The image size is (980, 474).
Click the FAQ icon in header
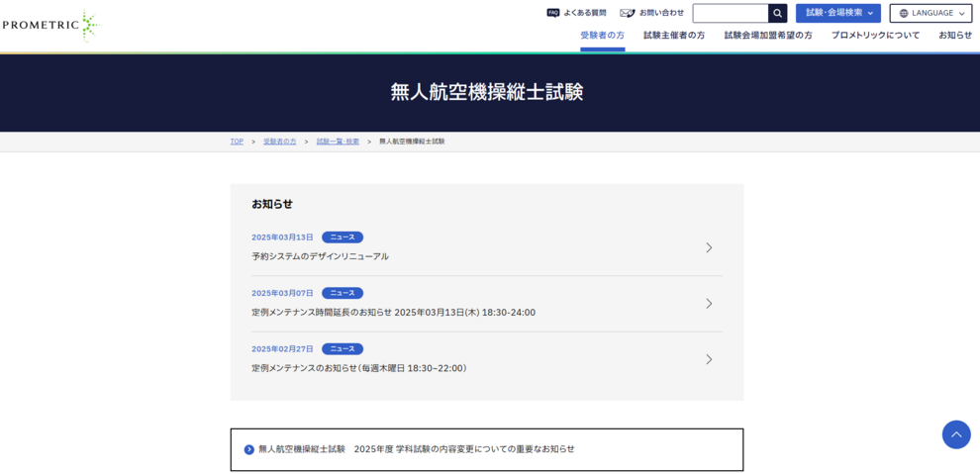pyautogui.click(x=552, y=13)
